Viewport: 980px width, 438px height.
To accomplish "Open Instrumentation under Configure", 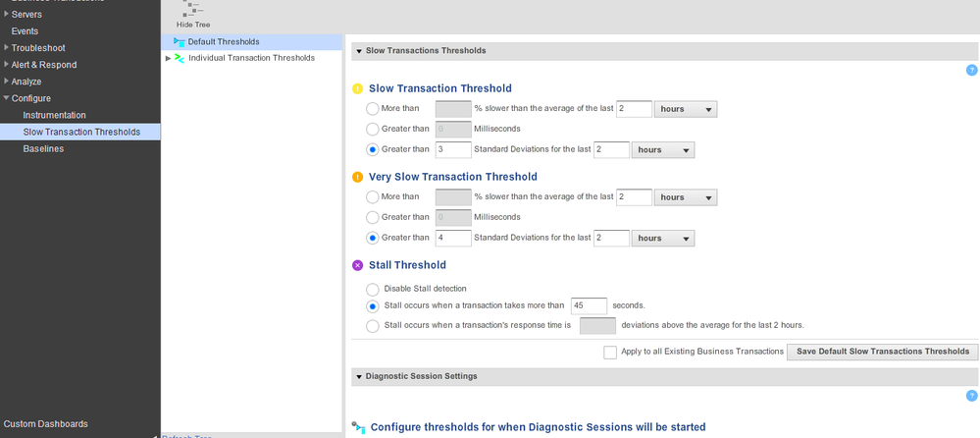I will click(54, 115).
